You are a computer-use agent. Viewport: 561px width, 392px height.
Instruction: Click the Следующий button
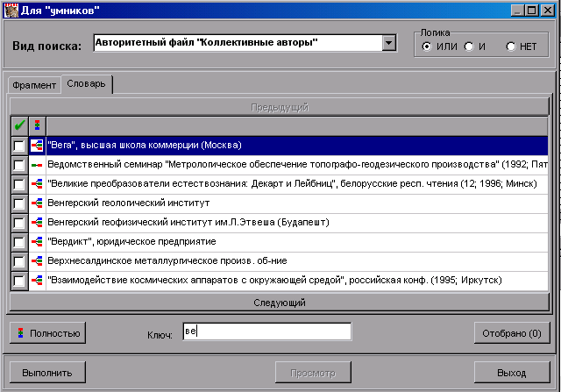click(279, 303)
